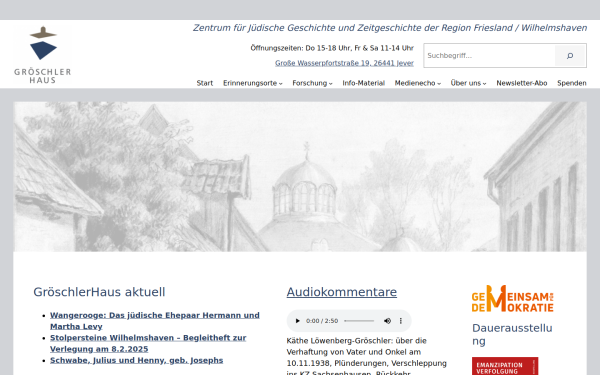Open address link Große Wasserpfortstraße 19
Screen dimensions: 600x375
[344, 63]
